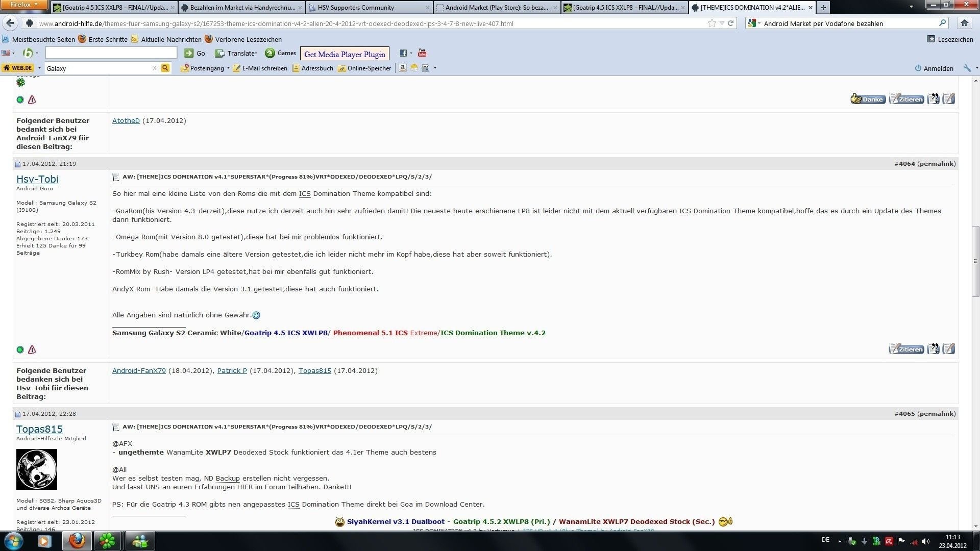980x551 pixels.
Task: Click the Facebook toolbar icon
Action: [403, 53]
